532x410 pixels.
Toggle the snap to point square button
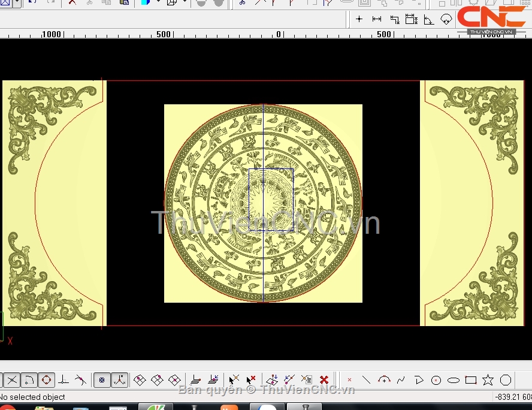coord(102,380)
